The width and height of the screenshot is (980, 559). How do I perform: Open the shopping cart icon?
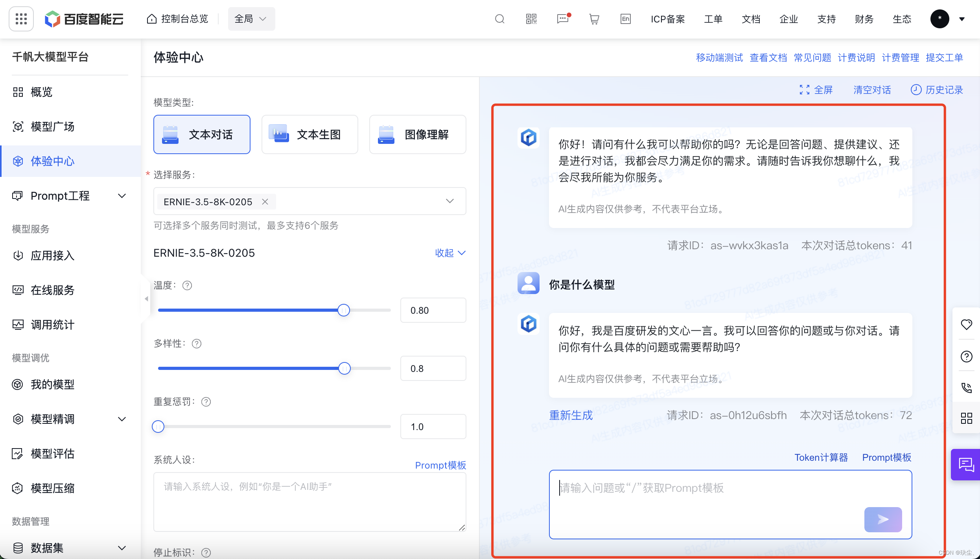click(x=594, y=19)
